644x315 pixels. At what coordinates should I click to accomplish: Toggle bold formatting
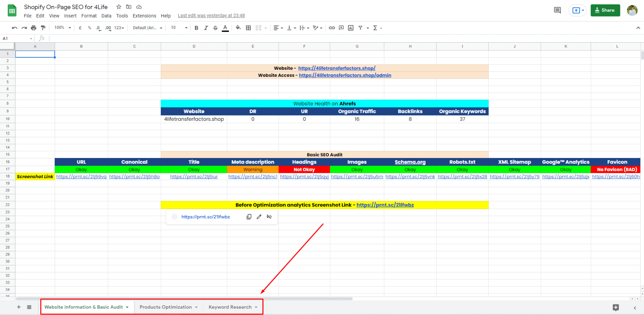pyautogui.click(x=196, y=27)
